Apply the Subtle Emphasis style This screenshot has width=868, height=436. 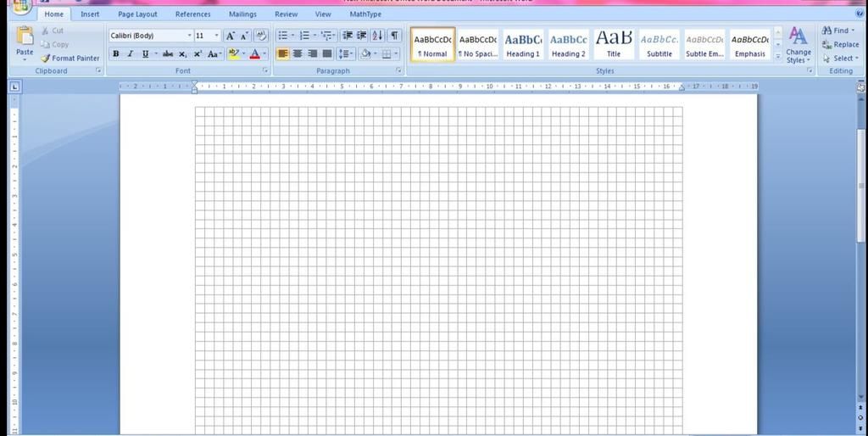pos(704,44)
